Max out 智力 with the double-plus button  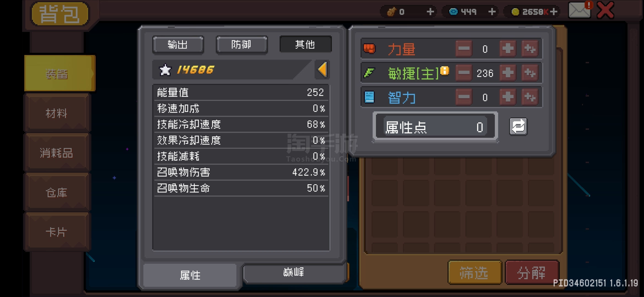[530, 97]
